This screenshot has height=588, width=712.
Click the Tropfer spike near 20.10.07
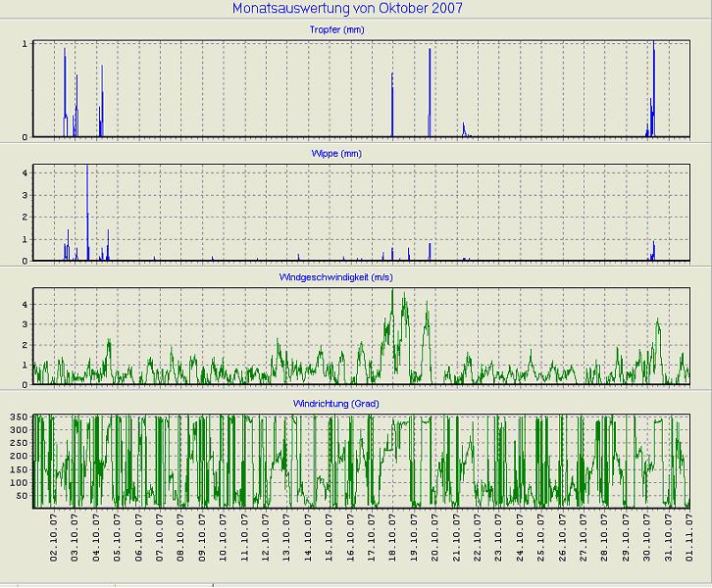(430, 69)
